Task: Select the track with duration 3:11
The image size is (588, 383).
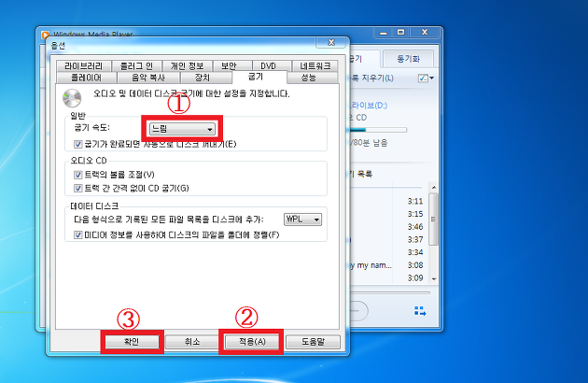Action: pyautogui.click(x=388, y=201)
